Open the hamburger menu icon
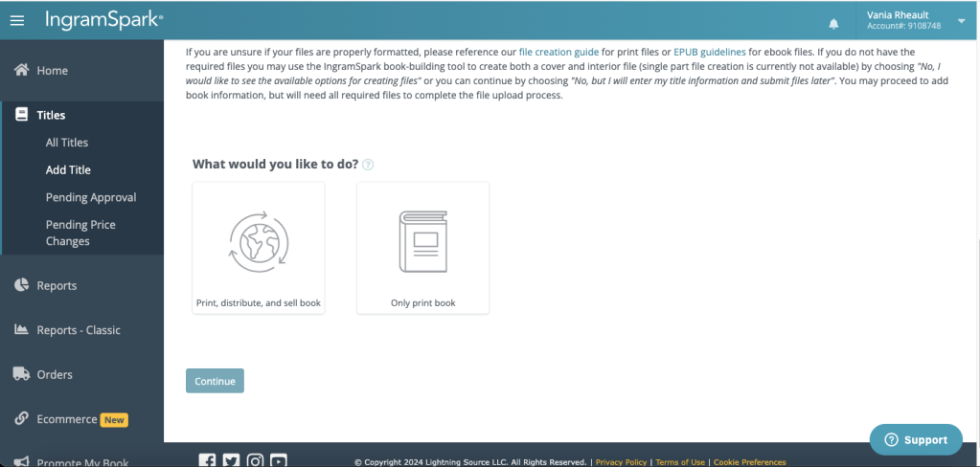The image size is (980, 467). (x=17, y=20)
